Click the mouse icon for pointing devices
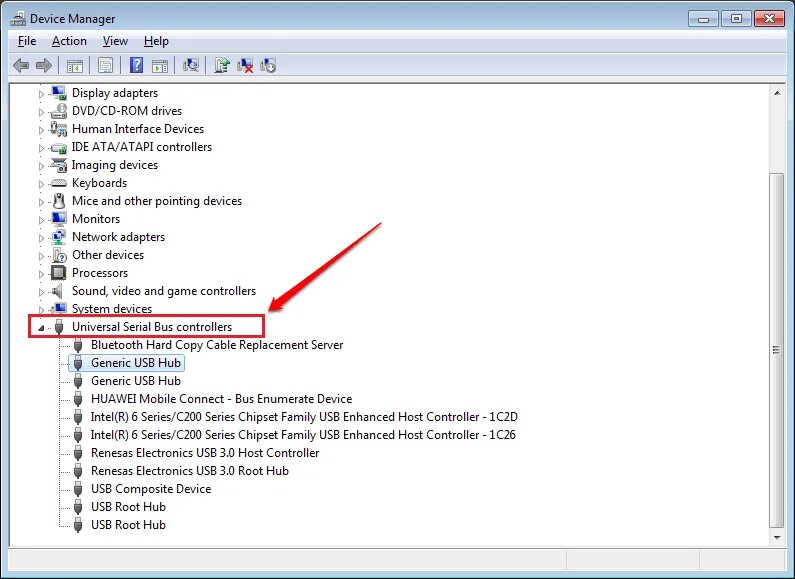The width and height of the screenshot is (795, 579). click(x=59, y=201)
